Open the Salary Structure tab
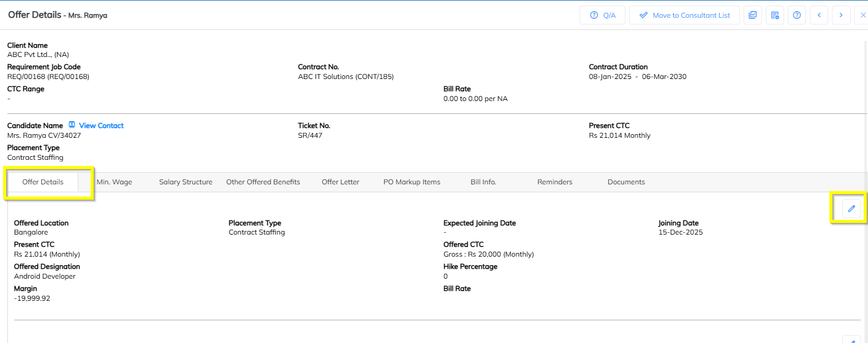The width and height of the screenshot is (868, 343). 186,182
